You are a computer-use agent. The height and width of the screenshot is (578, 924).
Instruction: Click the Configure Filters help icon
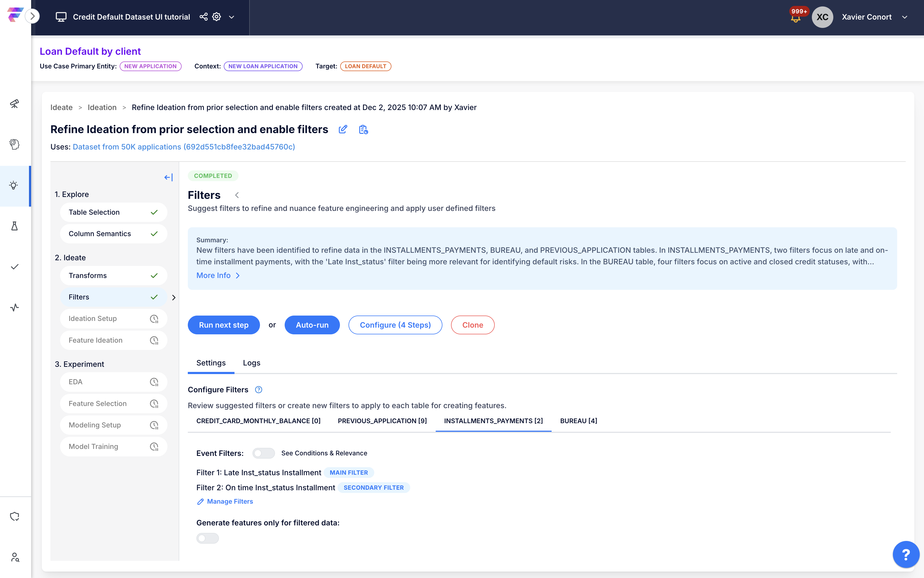pos(259,390)
